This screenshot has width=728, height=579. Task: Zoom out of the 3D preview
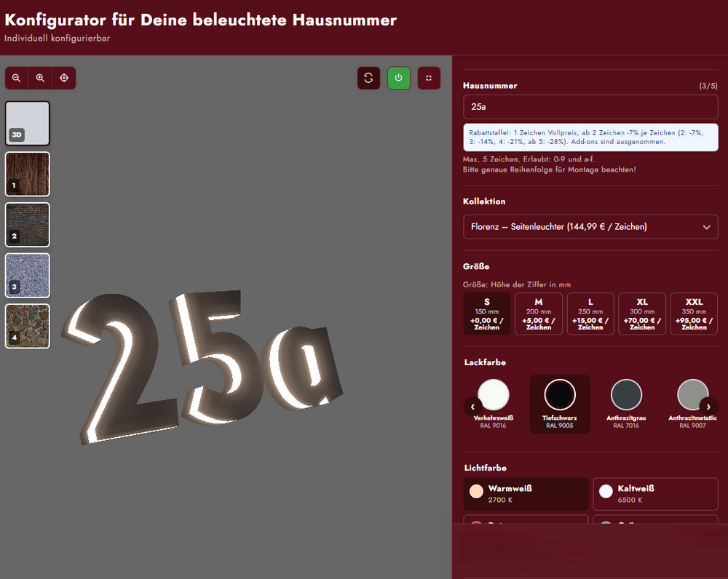(16, 78)
